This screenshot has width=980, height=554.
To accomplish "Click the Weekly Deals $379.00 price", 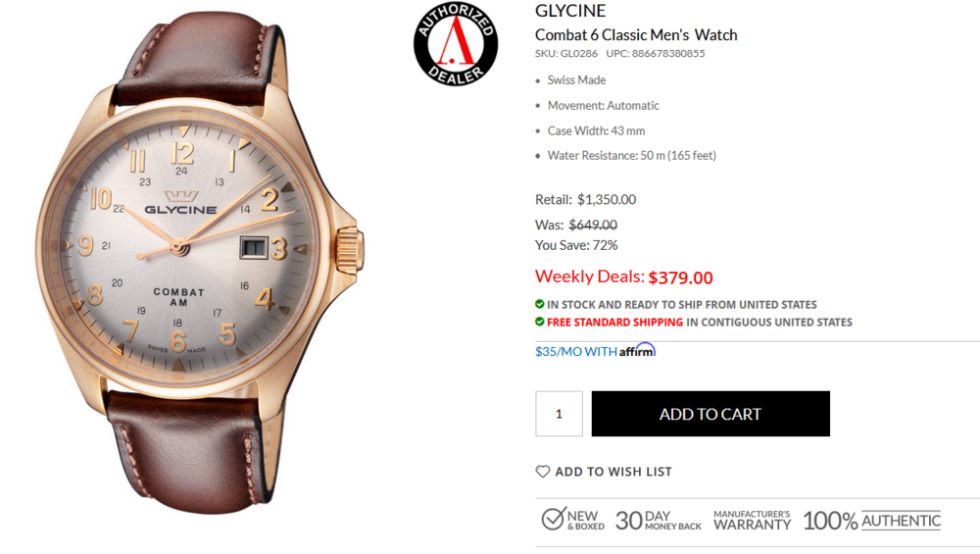I will click(x=623, y=277).
